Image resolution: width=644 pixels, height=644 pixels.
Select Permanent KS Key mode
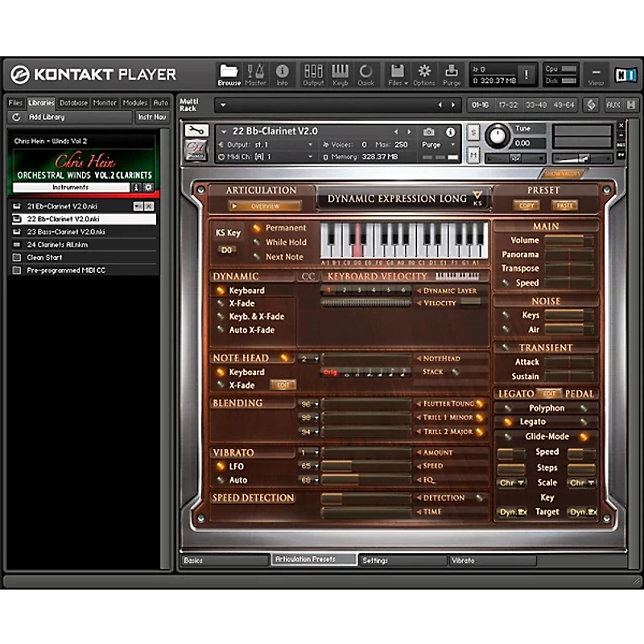click(257, 228)
